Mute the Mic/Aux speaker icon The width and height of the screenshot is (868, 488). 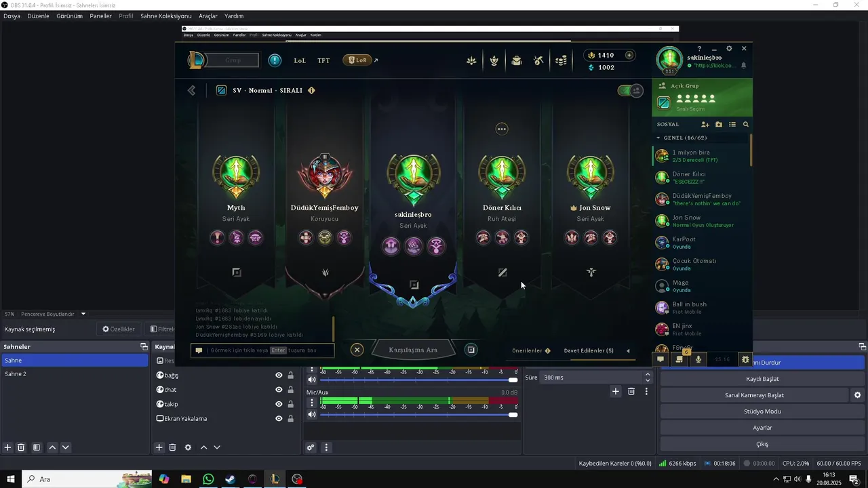pyautogui.click(x=312, y=414)
